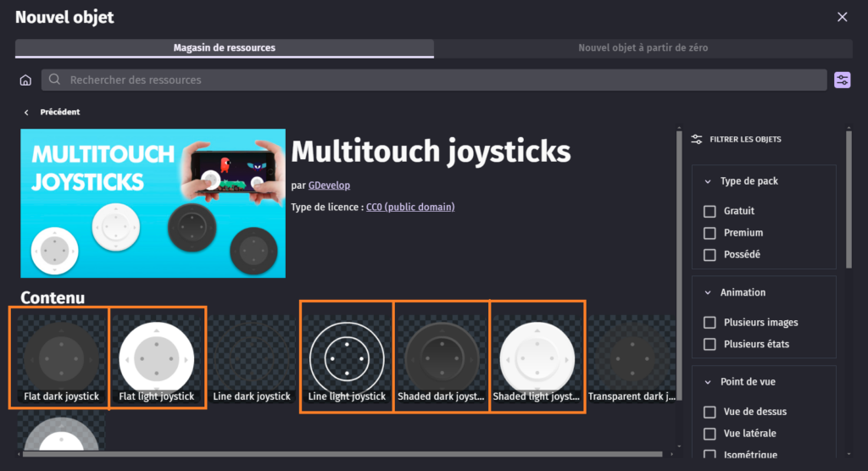This screenshot has height=471, width=868.
Task: Enable the Gratuit pack type checkbox
Action: pyautogui.click(x=710, y=211)
